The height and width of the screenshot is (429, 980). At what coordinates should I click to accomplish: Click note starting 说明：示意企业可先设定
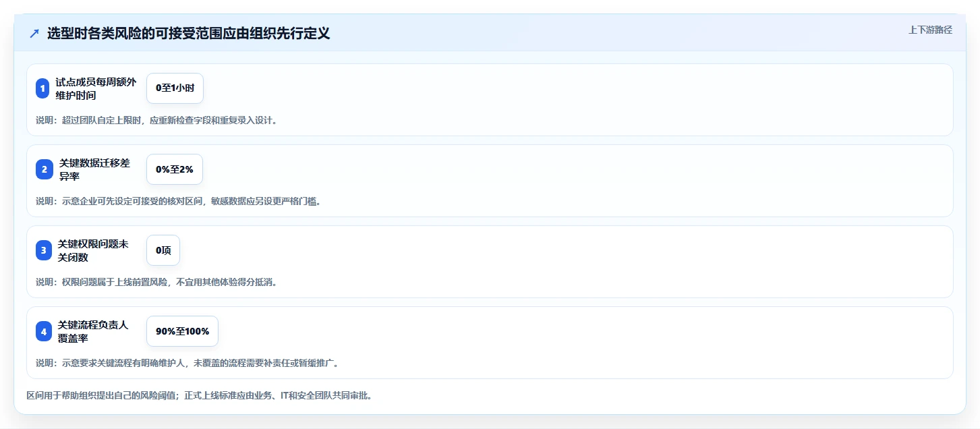pyautogui.click(x=178, y=201)
